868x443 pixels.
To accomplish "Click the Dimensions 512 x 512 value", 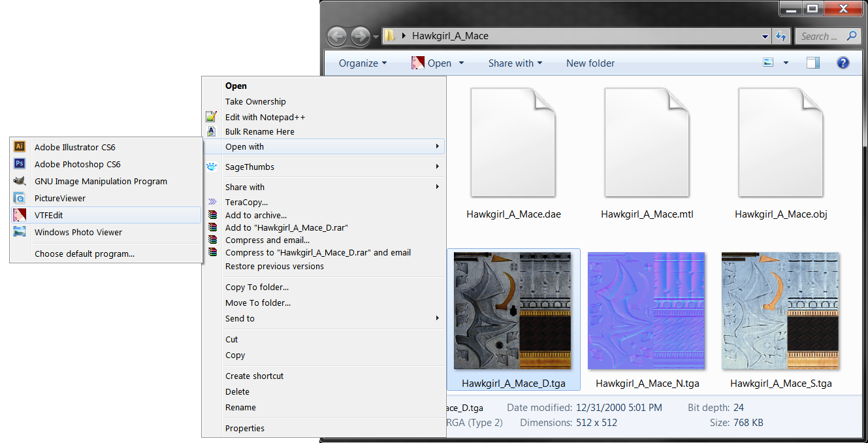I will 596,423.
